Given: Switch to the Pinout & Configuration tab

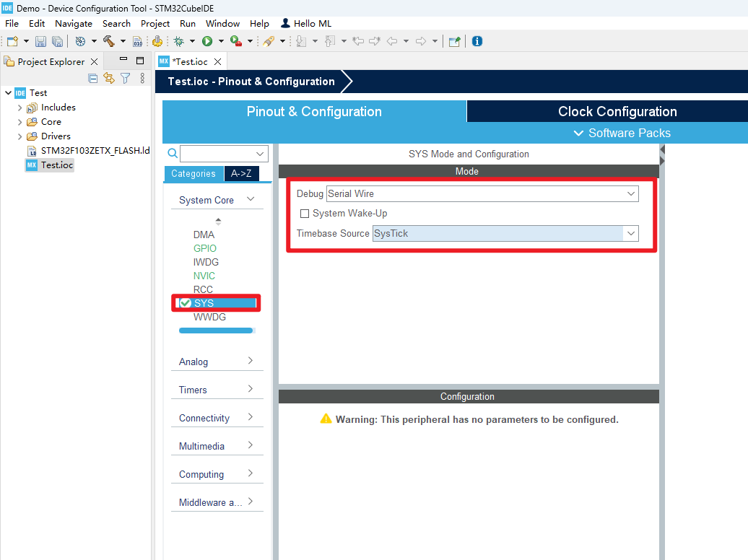Looking at the screenshot, I should pos(314,111).
